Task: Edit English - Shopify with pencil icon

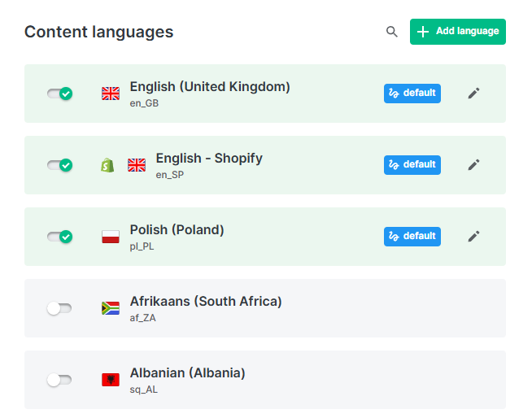Action: click(x=473, y=165)
